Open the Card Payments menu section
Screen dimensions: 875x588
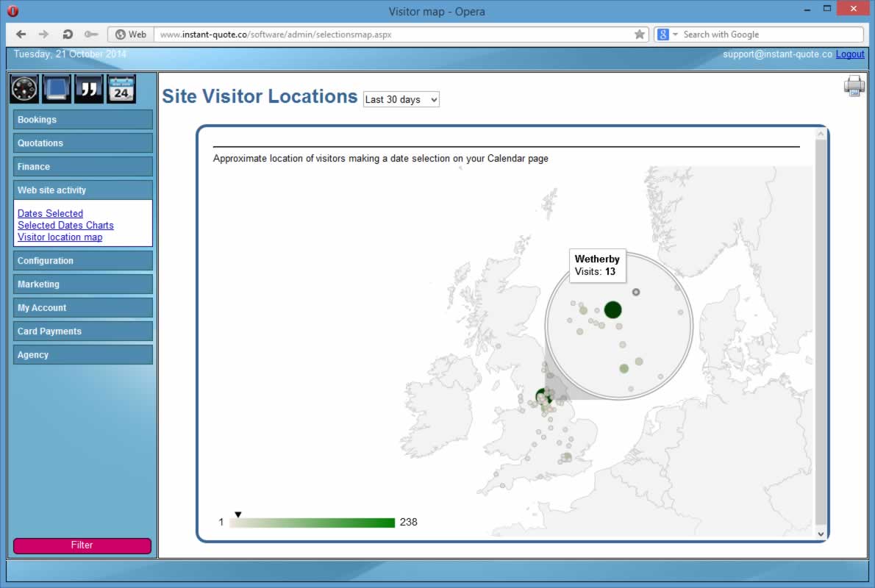click(82, 331)
